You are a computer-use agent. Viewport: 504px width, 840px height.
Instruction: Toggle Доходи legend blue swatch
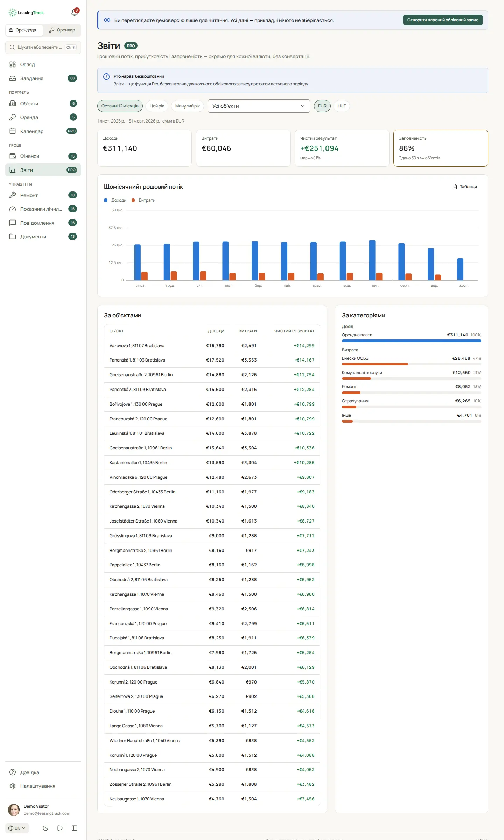pyautogui.click(x=106, y=200)
